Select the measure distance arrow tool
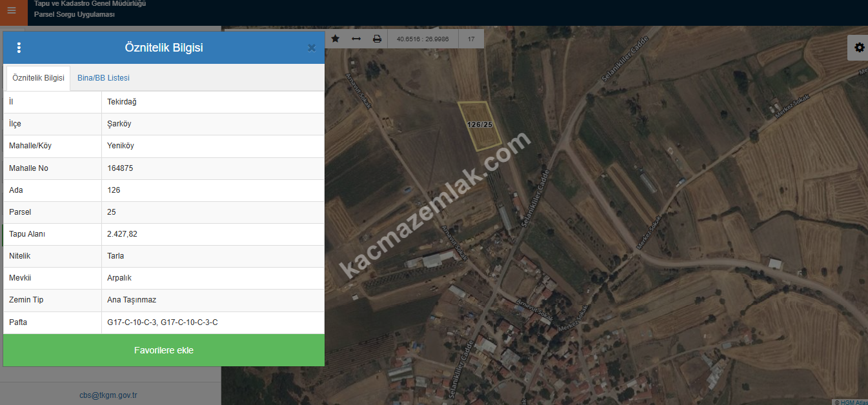Viewport: 868px width, 405px height. [x=356, y=39]
